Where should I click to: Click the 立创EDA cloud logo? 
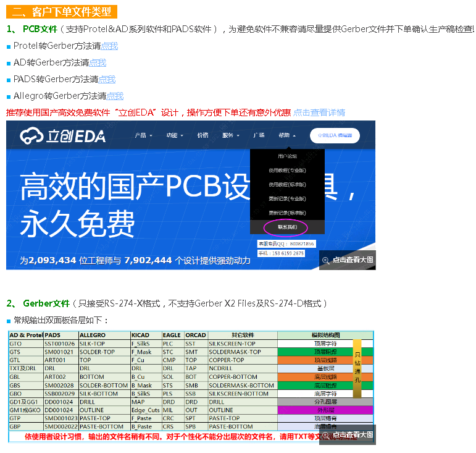click(62, 136)
